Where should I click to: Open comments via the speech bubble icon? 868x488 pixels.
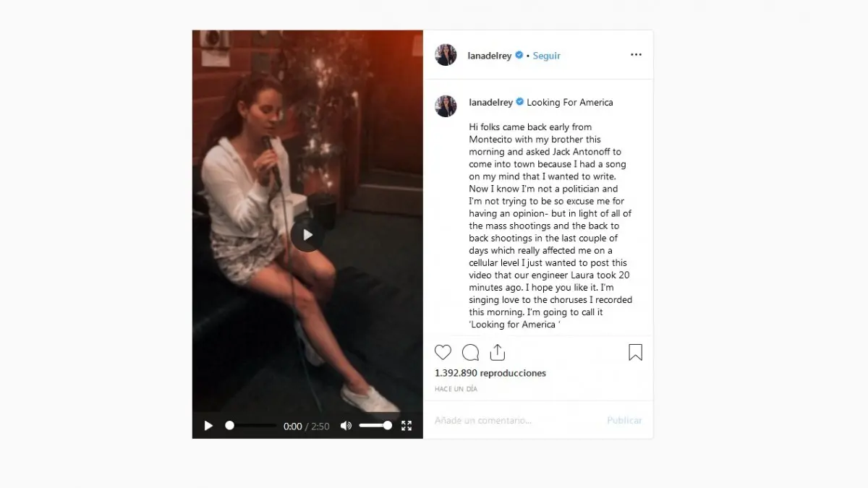(x=470, y=352)
